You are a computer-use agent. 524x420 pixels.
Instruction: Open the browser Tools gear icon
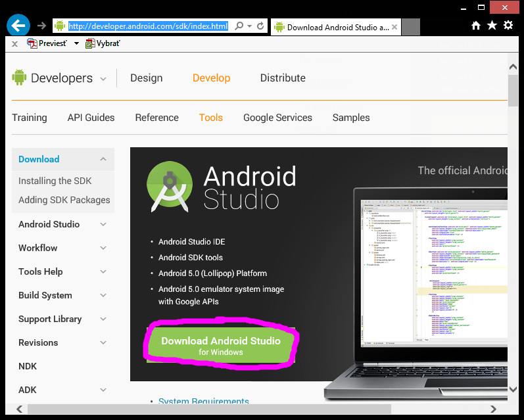pyautogui.click(x=508, y=25)
